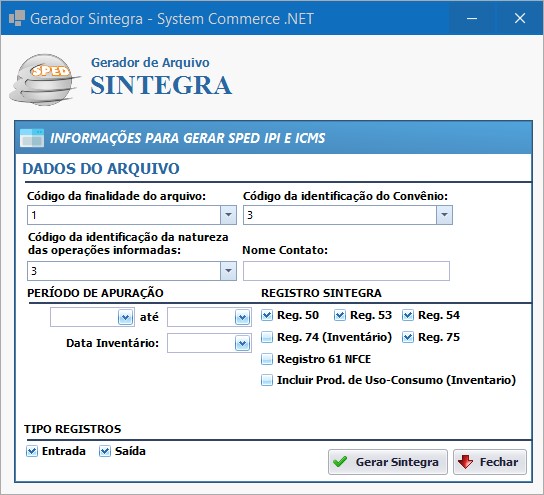Click the DADOS DO ARQUIVO heading
544x495 pixels.
point(101,169)
